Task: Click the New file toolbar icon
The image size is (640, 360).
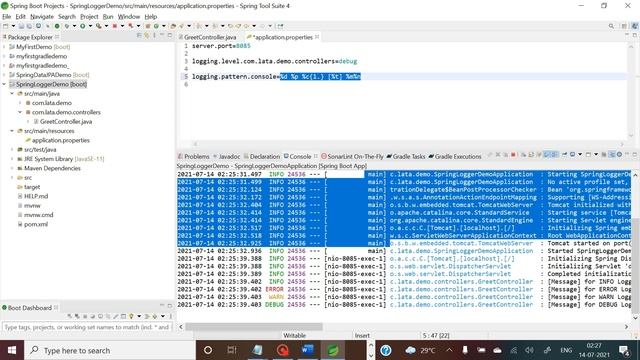Action: [x=6, y=26]
